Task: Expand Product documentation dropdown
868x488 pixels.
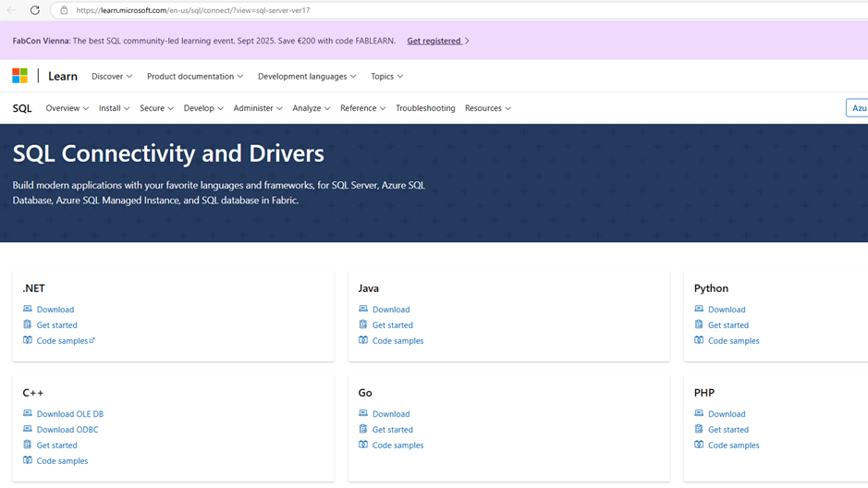Action: tap(195, 77)
